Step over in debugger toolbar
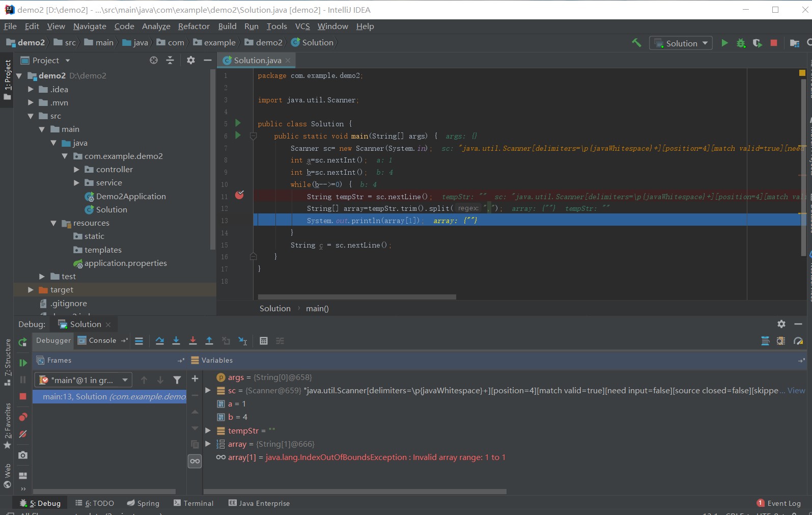The image size is (812, 515). coord(160,341)
